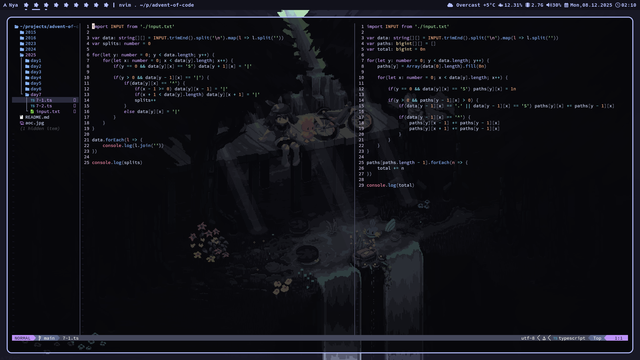The image size is (640, 360).
Task: Click the input.txt file icon
Action: [32, 111]
